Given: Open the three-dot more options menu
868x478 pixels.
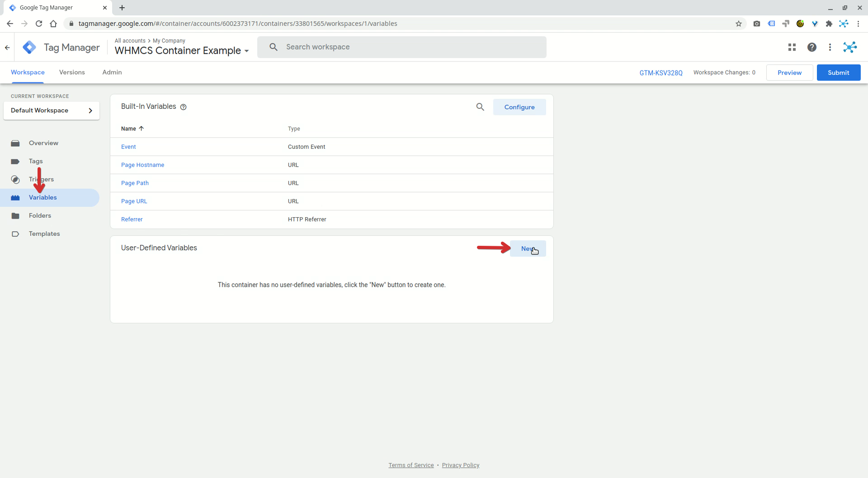Looking at the screenshot, I should pyautogui.click(x=830, y=47).
